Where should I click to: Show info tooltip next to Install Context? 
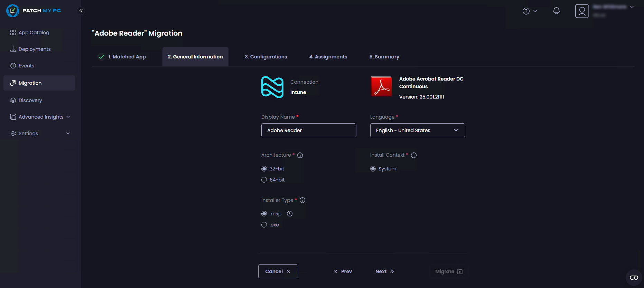(414, 155)
